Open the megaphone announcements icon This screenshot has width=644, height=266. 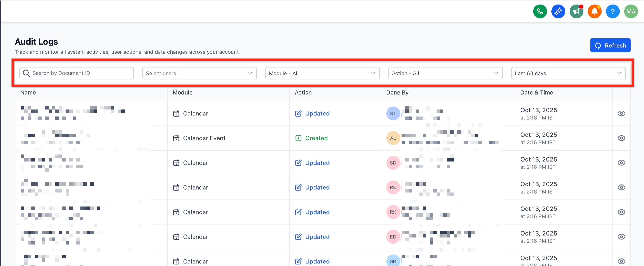click(576, 11)
